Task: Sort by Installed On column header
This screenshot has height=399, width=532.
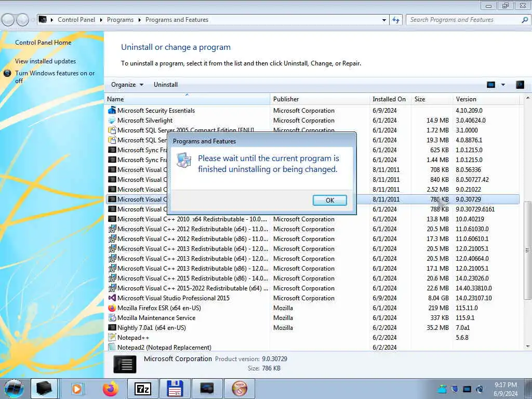Action: pos(391,99)
